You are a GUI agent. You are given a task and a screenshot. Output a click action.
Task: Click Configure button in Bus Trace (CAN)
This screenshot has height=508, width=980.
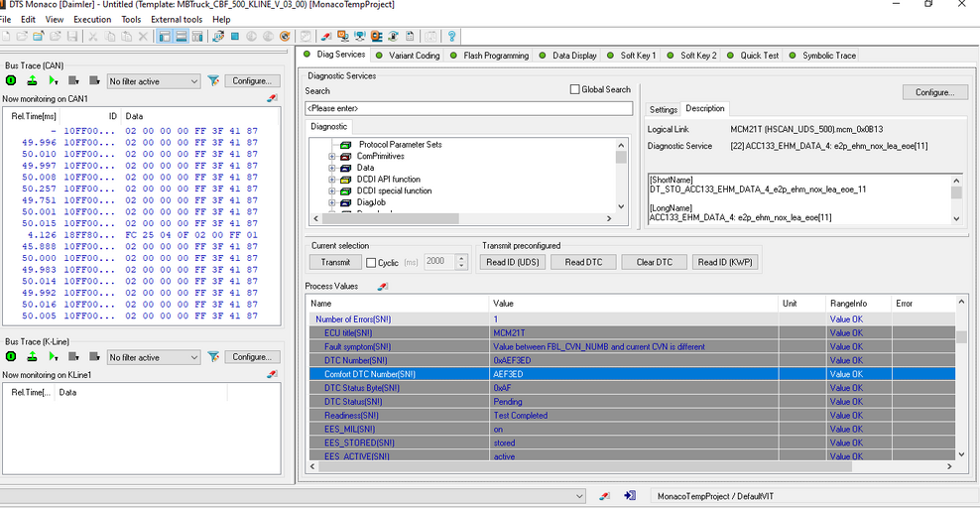pos(252,81)
